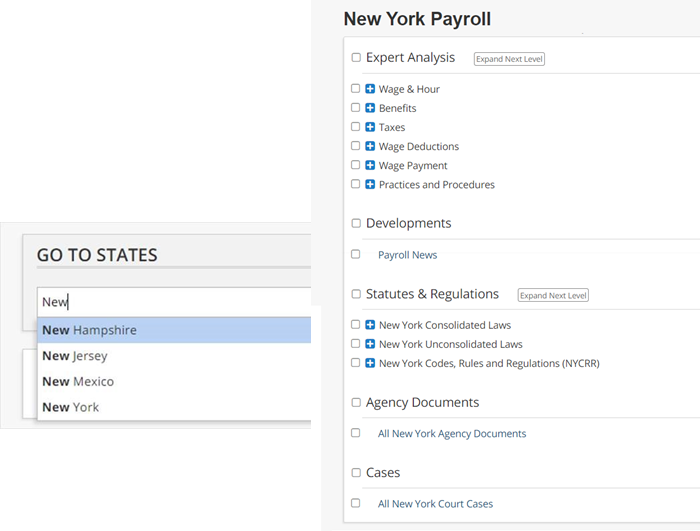Expand the Practices and Procedures plus icon
Screen dimensions: 700x531
370,184
